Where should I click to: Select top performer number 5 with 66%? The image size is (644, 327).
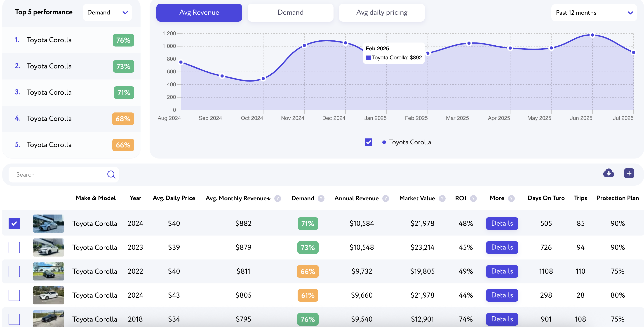71,145
